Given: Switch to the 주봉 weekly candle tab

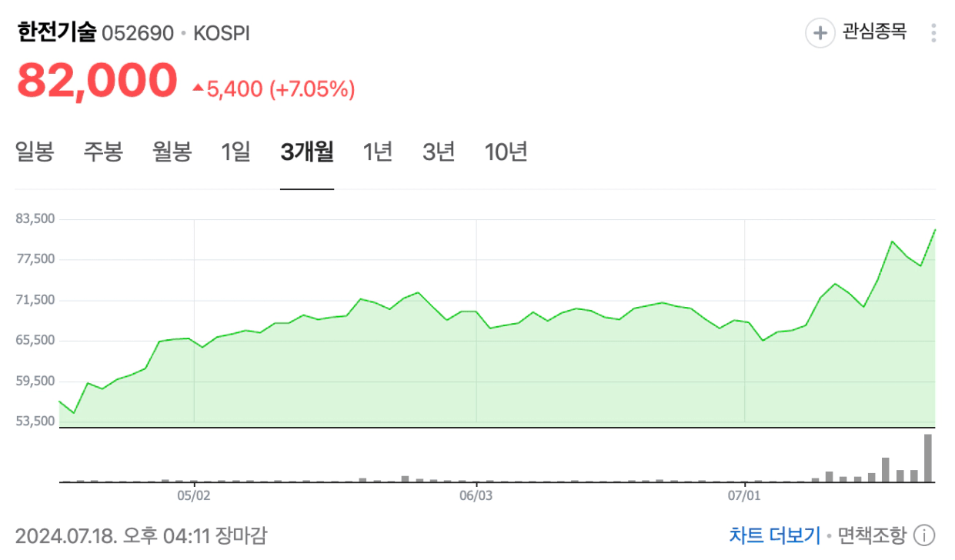Looking at the screenshot, I should click(103, 152).
